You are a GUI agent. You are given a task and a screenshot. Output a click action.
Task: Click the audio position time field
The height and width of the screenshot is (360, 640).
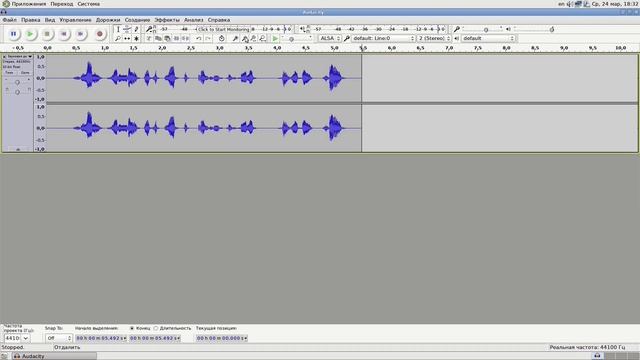pyautogui.click(x=222, y=338)
